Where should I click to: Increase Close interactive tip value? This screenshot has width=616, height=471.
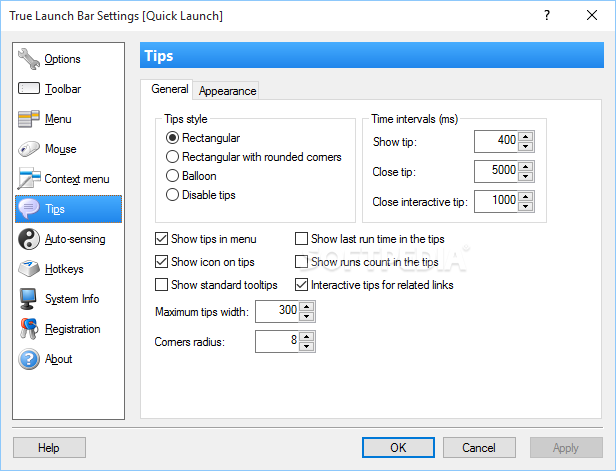[526, 196]
